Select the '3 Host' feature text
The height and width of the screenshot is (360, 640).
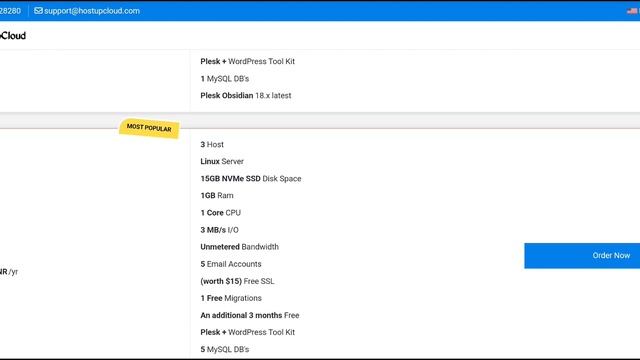(212, 144)
